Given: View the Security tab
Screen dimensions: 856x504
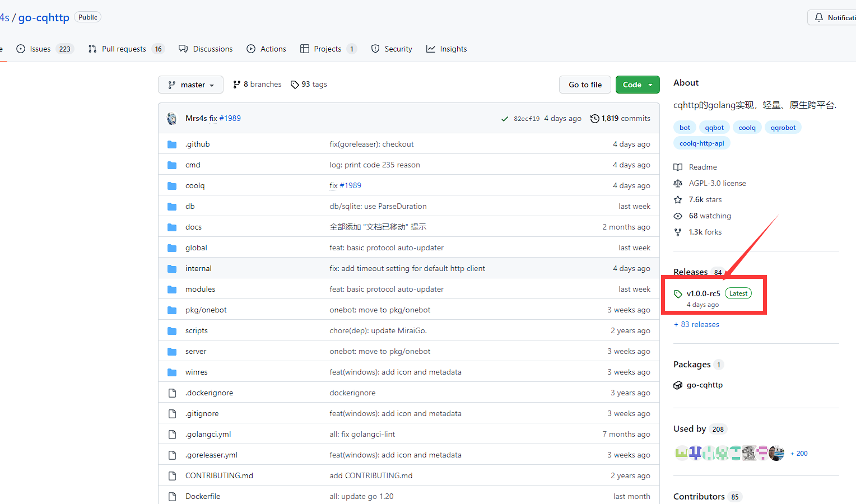Looking at the screenshot, I should (x=392, y=49).
